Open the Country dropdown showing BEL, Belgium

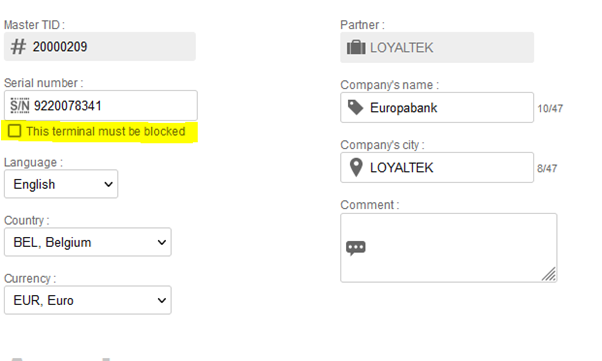(x=88, y=242)
